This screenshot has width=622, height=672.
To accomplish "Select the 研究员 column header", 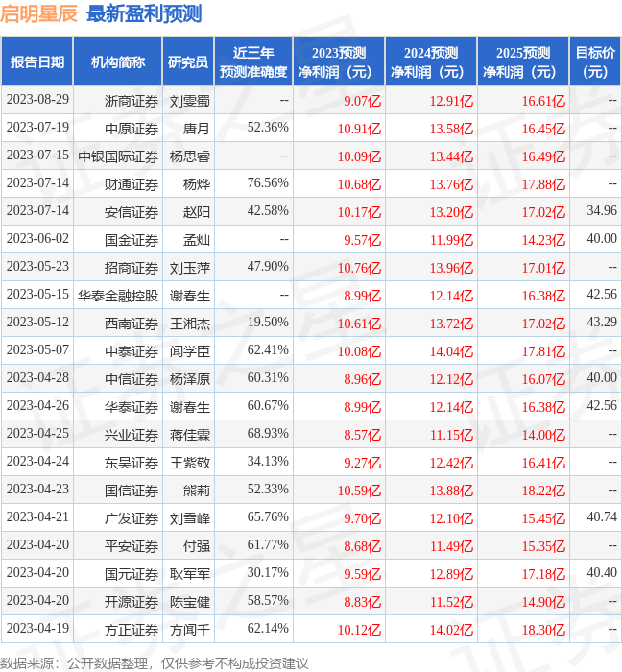I will click(188, 61).
